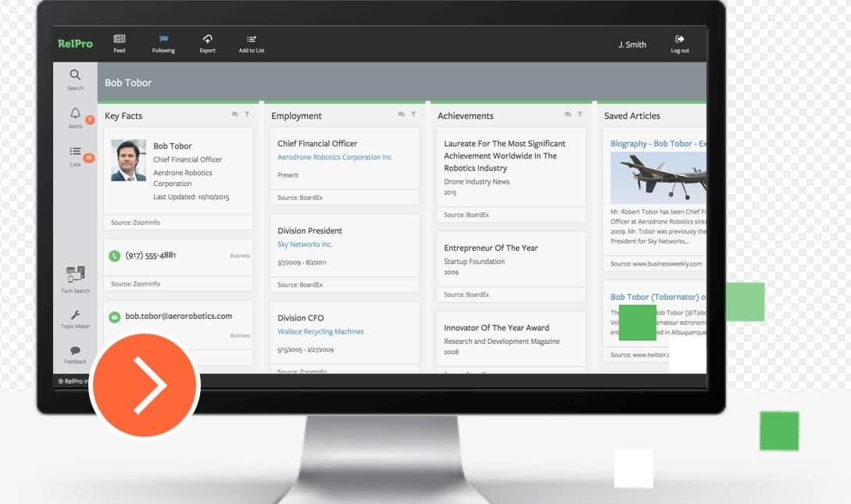851x504 pixels.
Task: Click the Feedback speech bubble icon
Action: tap(76, 351)
